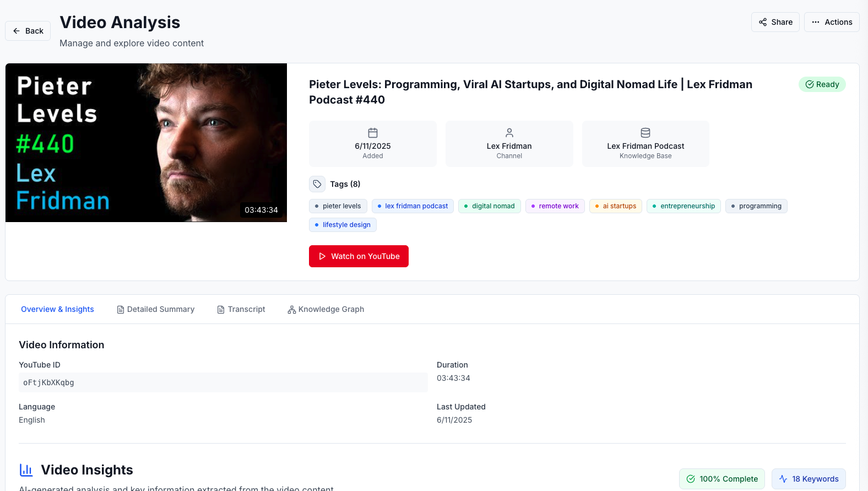The image size is (868, 491).
Task: Click the video title Pieter Levels: Programming
Action: click(530, 92)
